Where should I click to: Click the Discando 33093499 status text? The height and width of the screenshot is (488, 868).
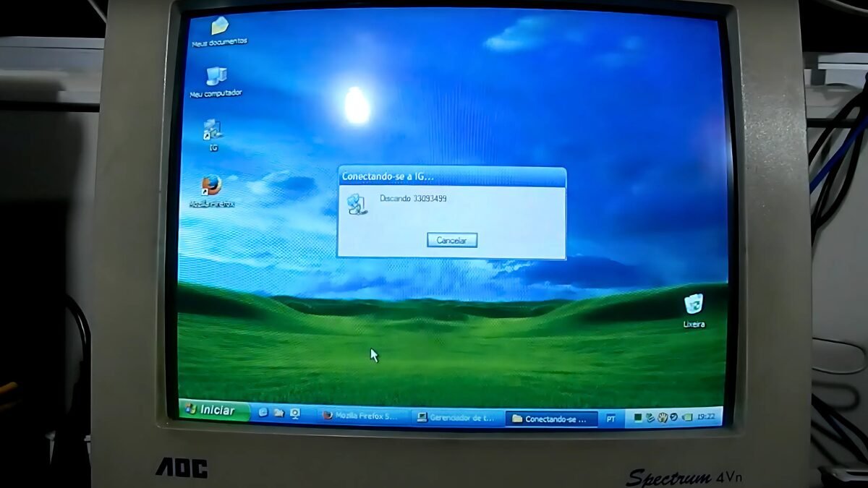(x=412, y=198)
